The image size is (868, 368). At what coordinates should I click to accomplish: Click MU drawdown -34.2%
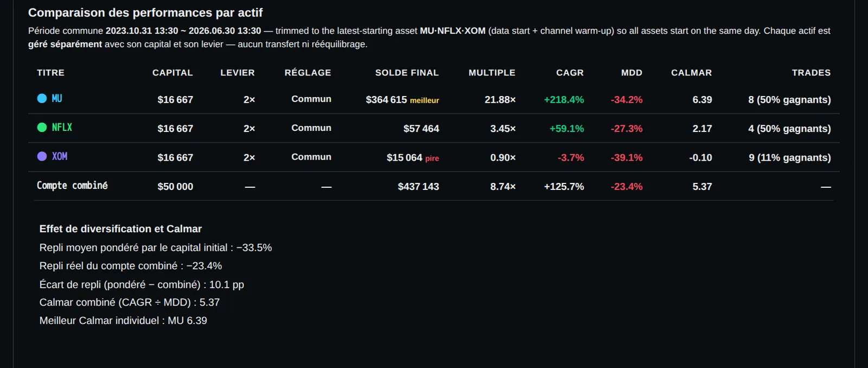627,99
